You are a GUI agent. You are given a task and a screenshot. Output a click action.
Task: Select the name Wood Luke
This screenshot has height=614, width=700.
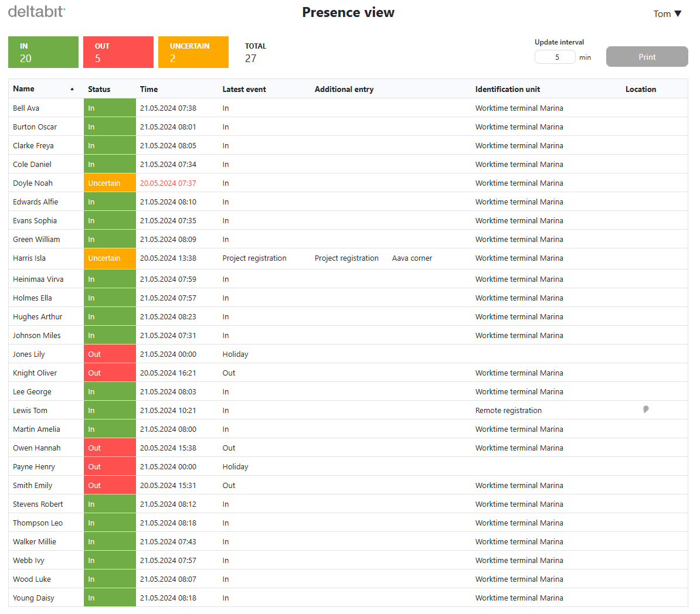(x=32, y=579)
